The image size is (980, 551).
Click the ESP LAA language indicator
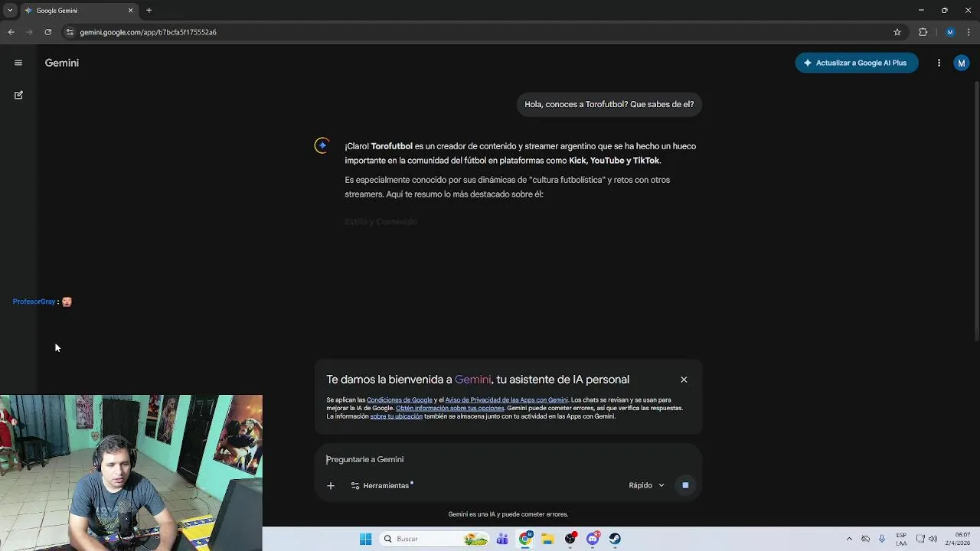(x=901, y=539)
